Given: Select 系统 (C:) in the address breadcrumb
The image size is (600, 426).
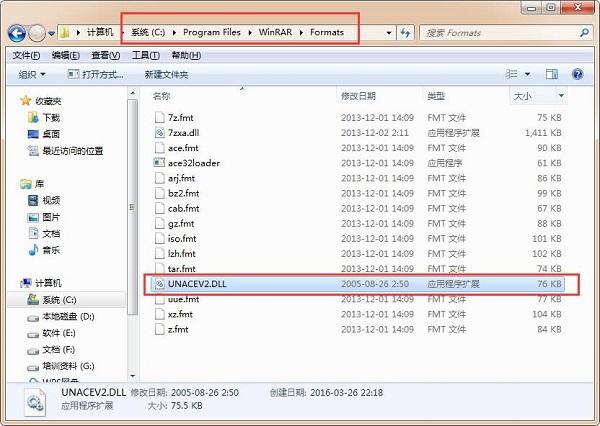Looking at the screenshot, I should pos(148,32).
